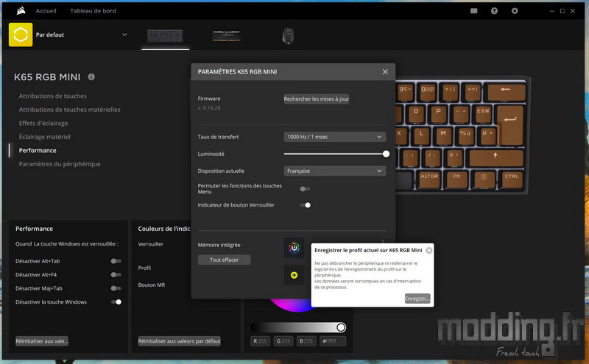Toggle Permuter les fonctions des touches Menu
The width and height of the screenshot is (589, 364).
coord(305,189)
